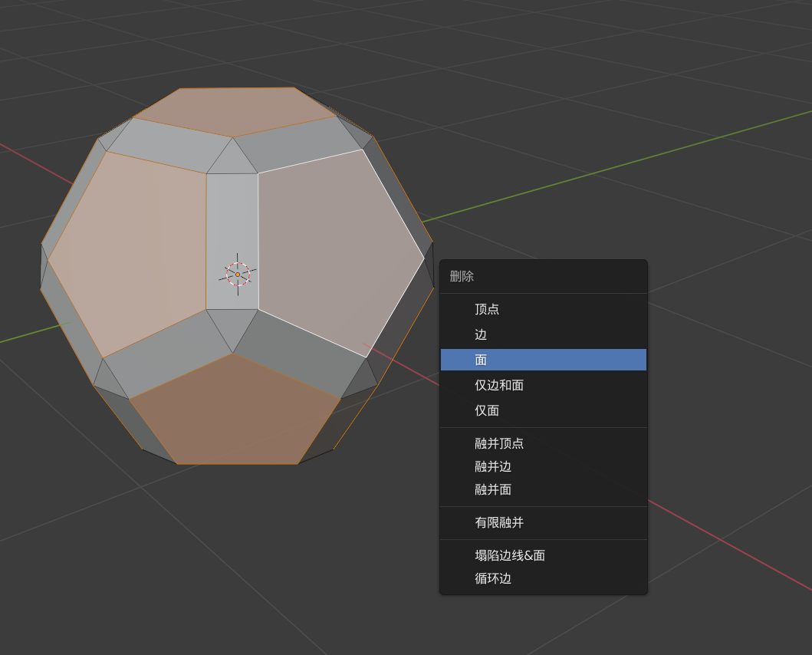This screenshot has width=812, height=655.
Task: Select 融并面 from the menu
Action: tap(543, 489)
